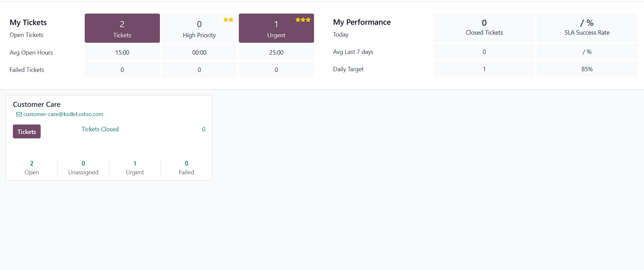
Task: Open the 0 Failed count in Customer Care card
Action: tap(186, 168)
